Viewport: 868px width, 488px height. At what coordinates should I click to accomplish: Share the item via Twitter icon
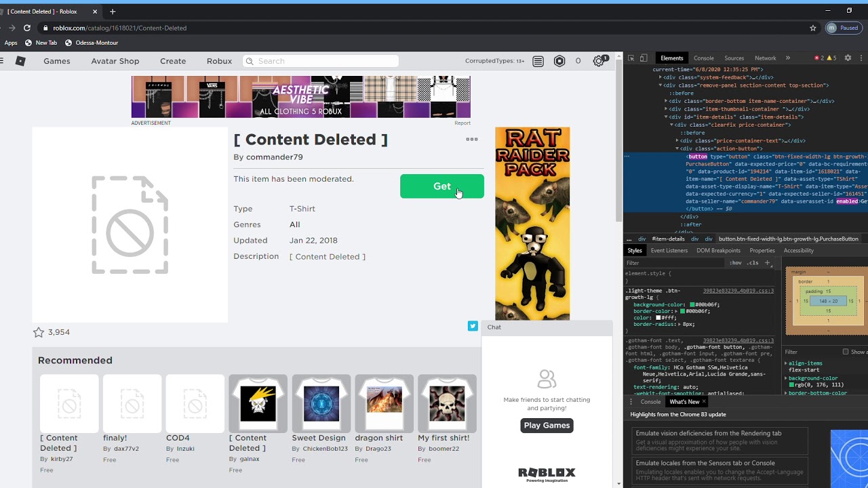point(473,326)
